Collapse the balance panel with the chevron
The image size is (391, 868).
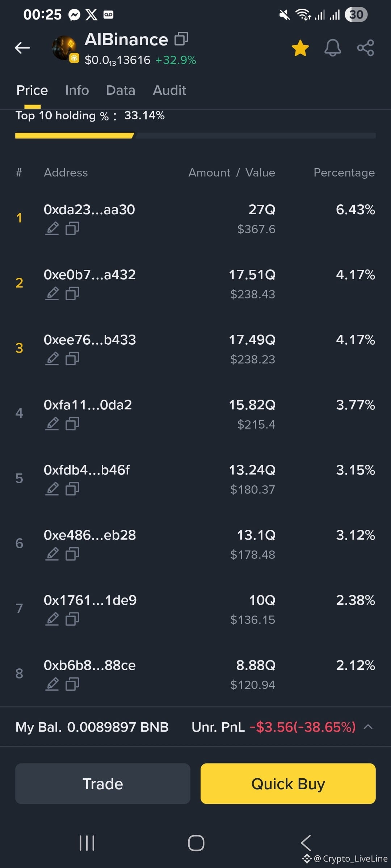coord(368,727)
